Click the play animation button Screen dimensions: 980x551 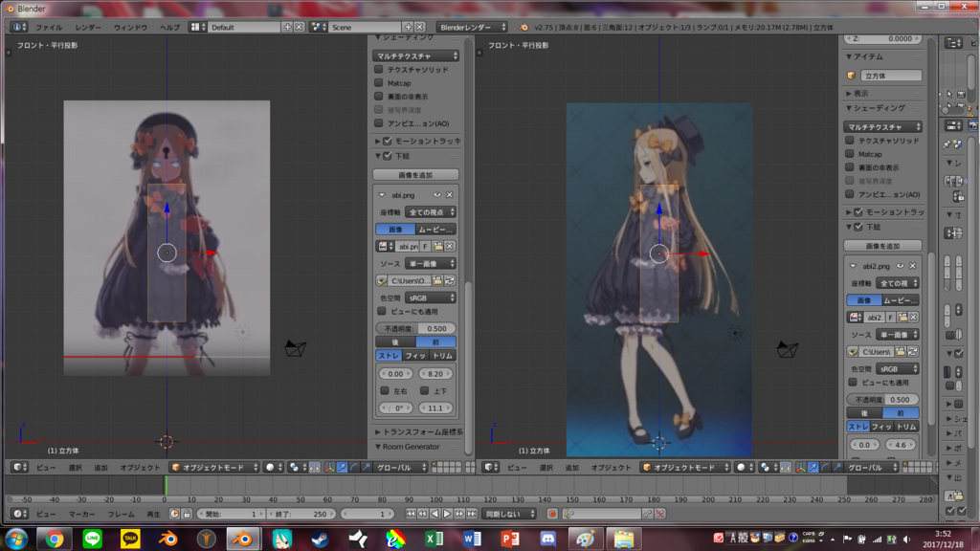[x=447, y=514]
